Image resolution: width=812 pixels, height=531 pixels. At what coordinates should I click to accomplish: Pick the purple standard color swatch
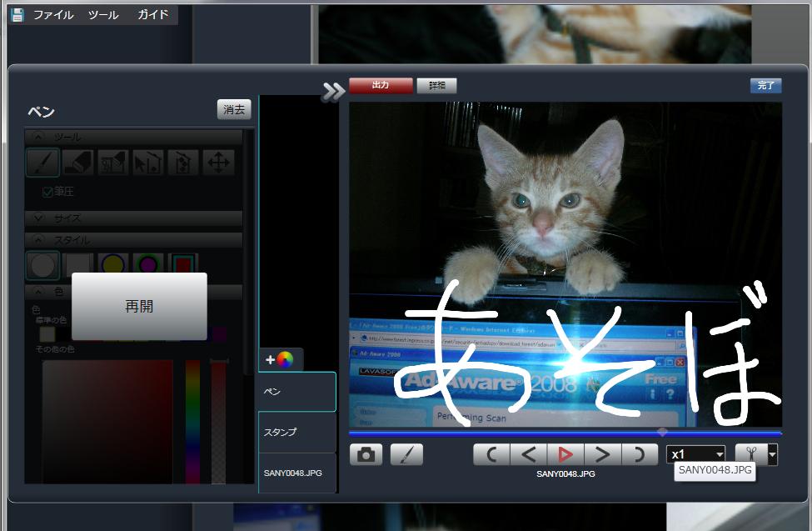(x=219, y=334)
